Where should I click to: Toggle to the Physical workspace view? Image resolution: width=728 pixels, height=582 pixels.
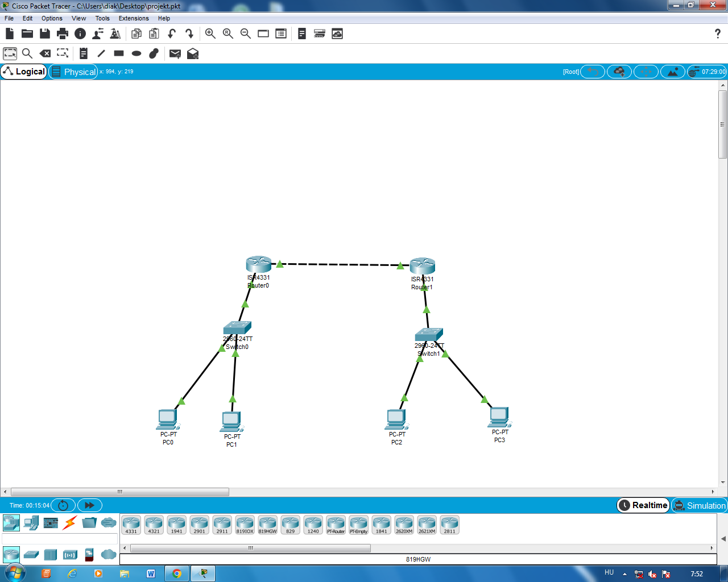[x=73, y=72]
